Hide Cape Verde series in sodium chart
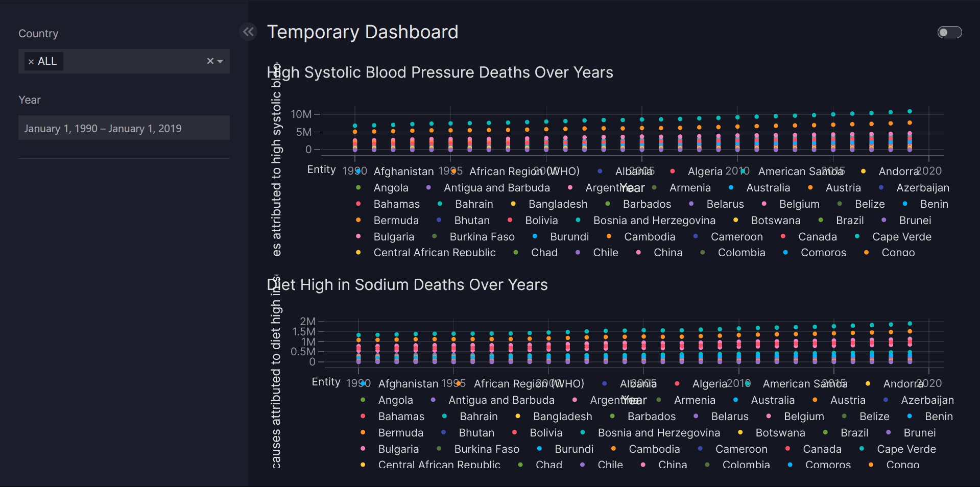 pyautogui.click(x=906, y=449)
